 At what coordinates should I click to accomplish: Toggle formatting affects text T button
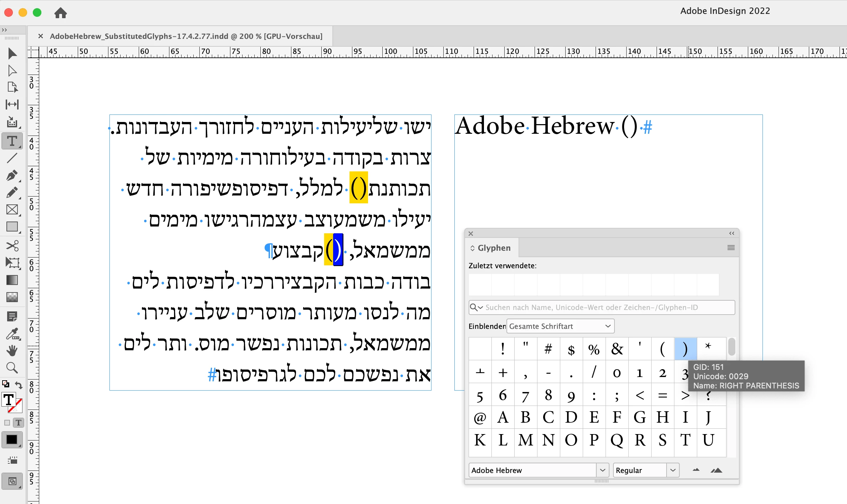point(19,423)
